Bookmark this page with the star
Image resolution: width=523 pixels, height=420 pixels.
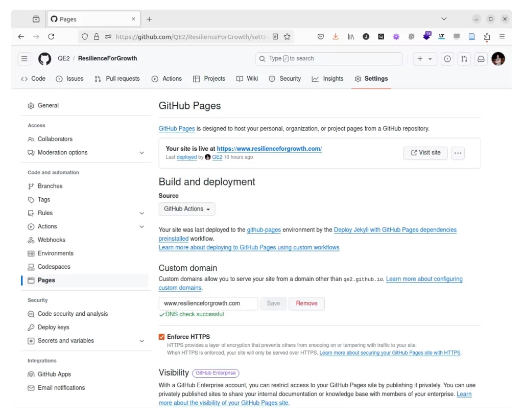(x=286, y=36)
